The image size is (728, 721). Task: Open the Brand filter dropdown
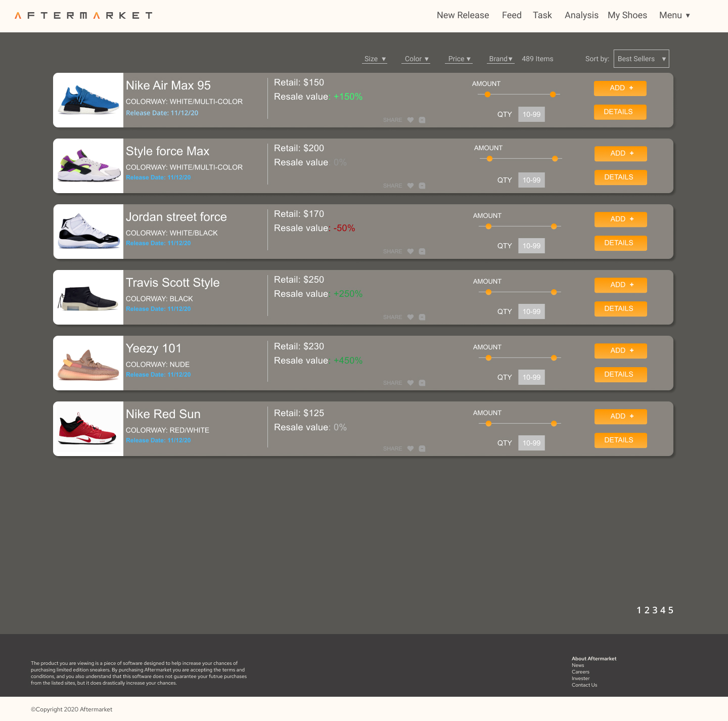pos(500,59)
